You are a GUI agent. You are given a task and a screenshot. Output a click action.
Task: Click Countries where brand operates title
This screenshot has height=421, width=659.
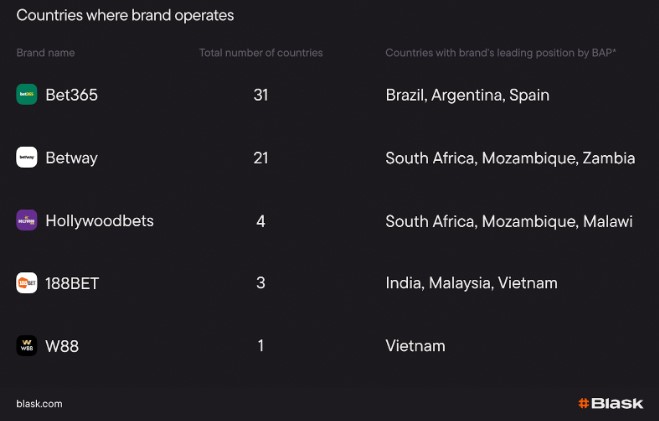(125, 16)
